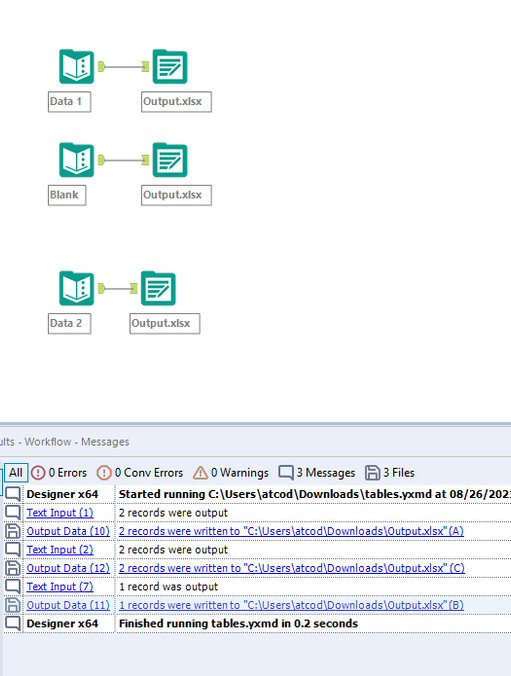Select Output Data tool connected to Data 1
This screenshot has width=511, height=676.
pyautogui.click(x=170, y=67)
